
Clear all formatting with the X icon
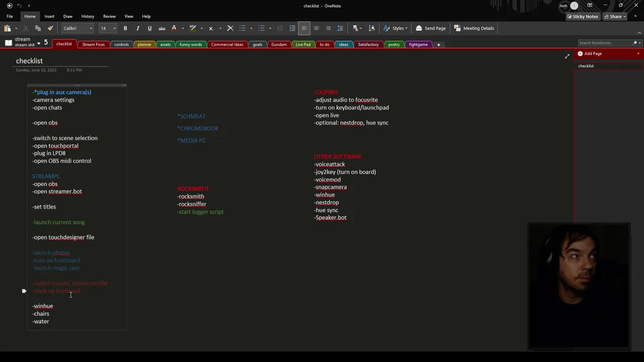point(230,28)
